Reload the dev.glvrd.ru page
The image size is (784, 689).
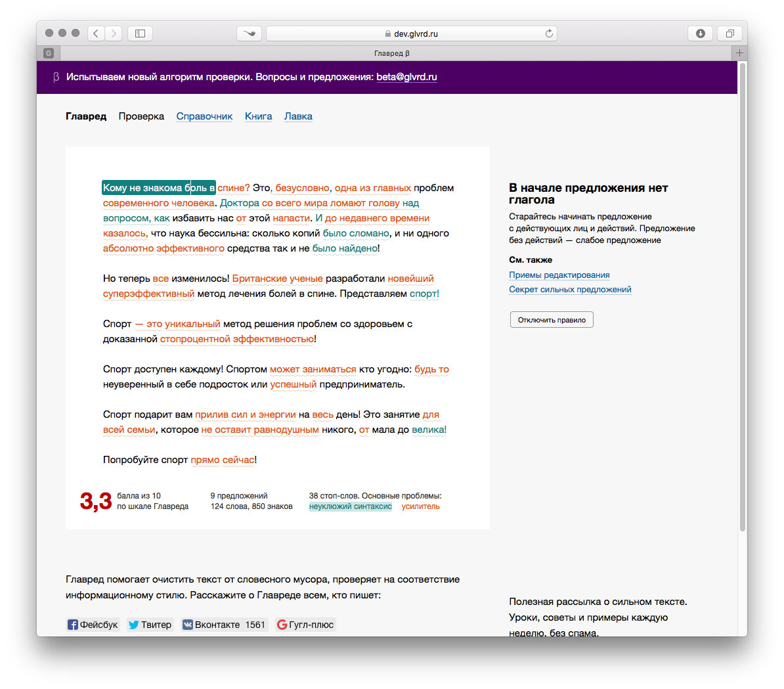pyautogui.click(x=549, y=33)
